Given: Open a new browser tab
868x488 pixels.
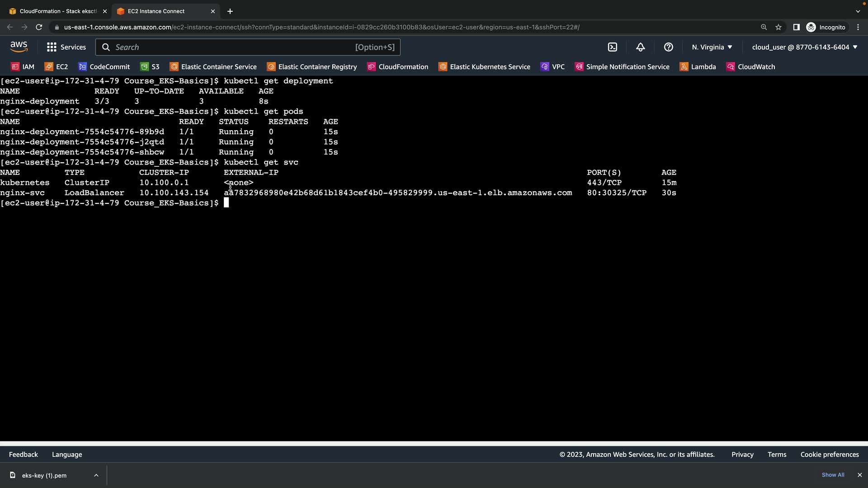Looking at the screenshot, I should 230,11.
